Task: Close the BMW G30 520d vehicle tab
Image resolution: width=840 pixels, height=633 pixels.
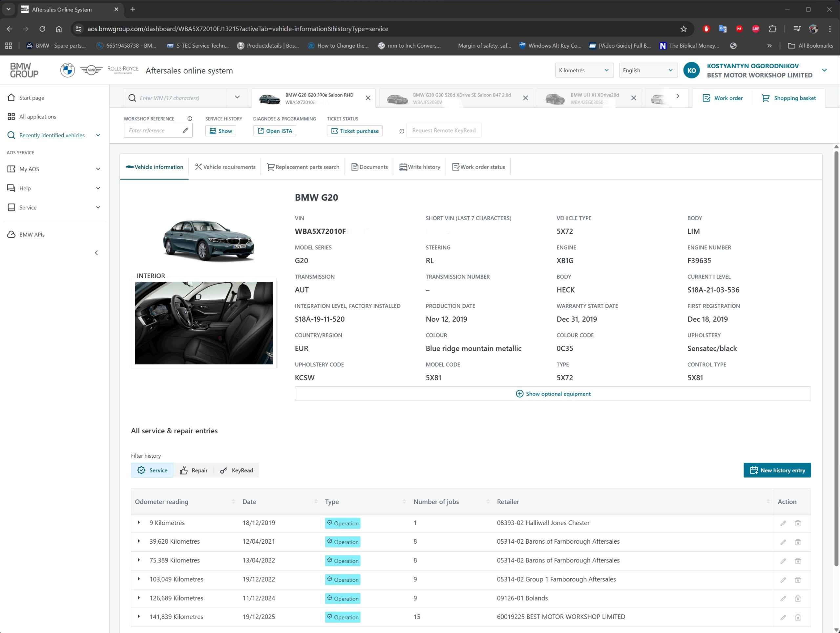Action: click(526, 98)
